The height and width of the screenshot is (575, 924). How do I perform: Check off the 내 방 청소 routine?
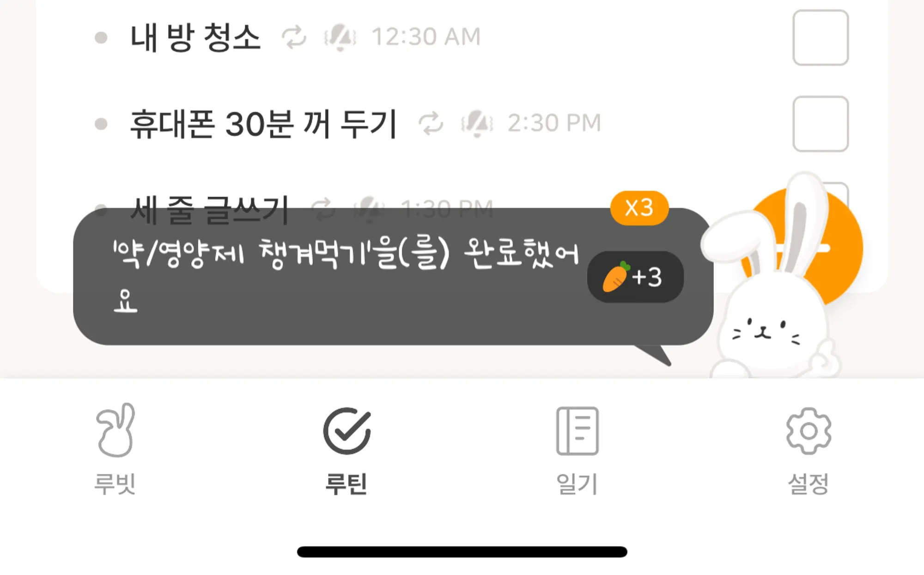821,37
